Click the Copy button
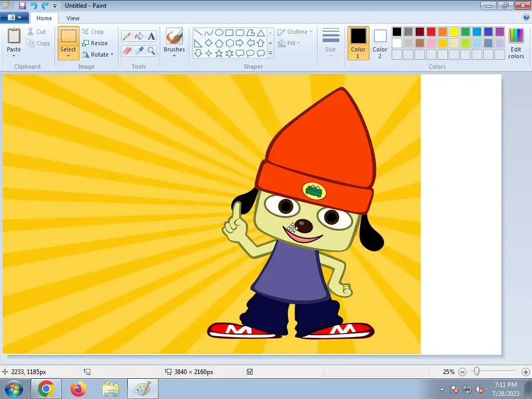 [x=38, y=43]
